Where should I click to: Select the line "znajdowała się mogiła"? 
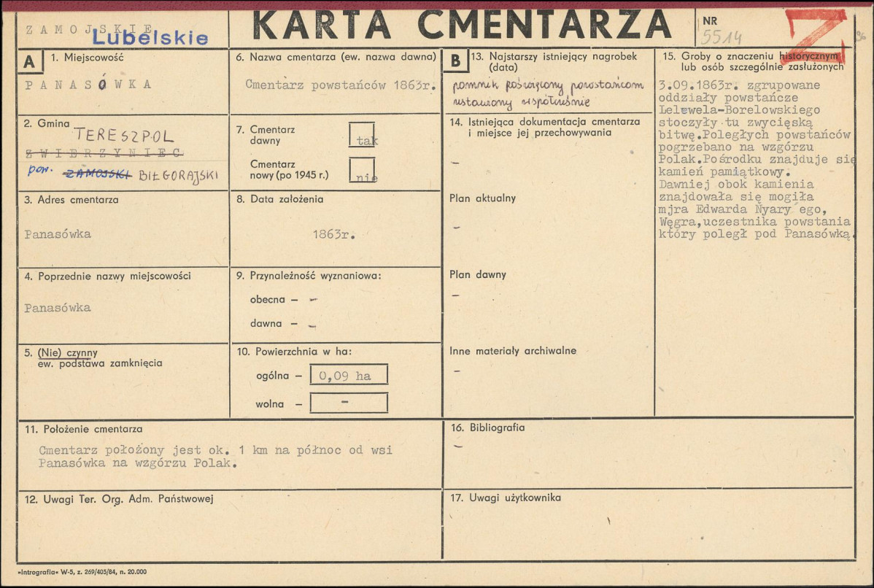[x=736, y=197]
